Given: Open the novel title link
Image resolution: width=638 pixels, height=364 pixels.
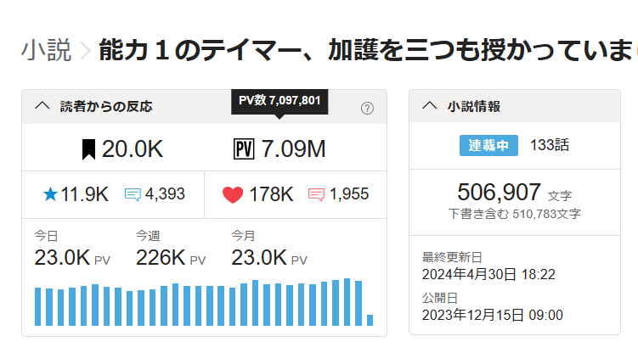Looking at the screenshot, I should pos(365,51).
